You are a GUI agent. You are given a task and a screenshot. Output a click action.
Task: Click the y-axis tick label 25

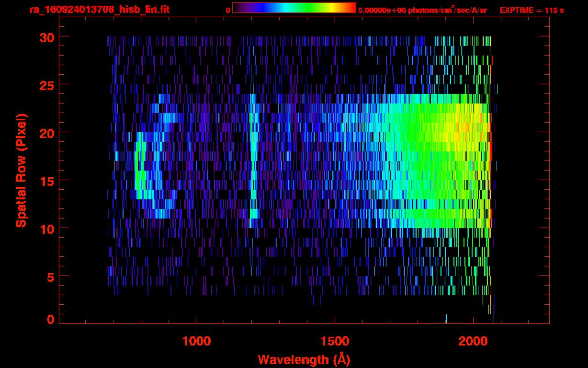47,85
